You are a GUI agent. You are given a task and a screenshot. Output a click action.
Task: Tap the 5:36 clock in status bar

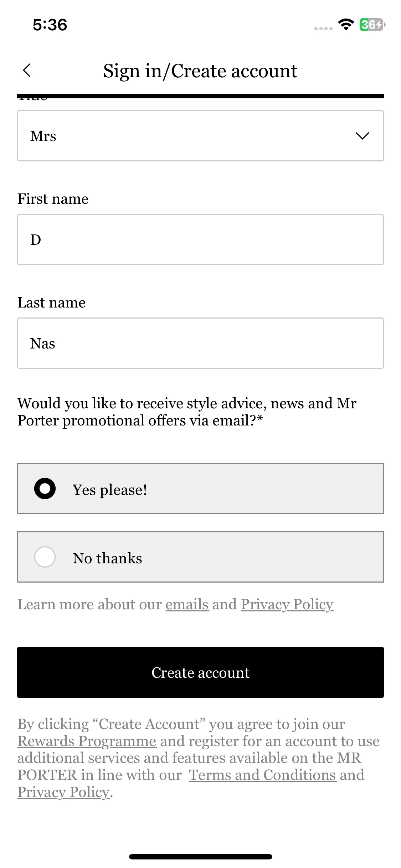[50, 25]
